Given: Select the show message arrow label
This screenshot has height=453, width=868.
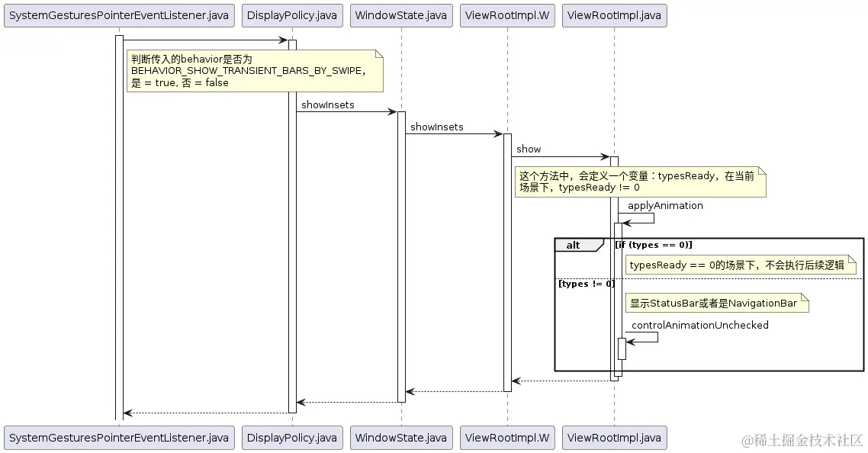Looking at the screenshot, I should click(x=528, y=149).
